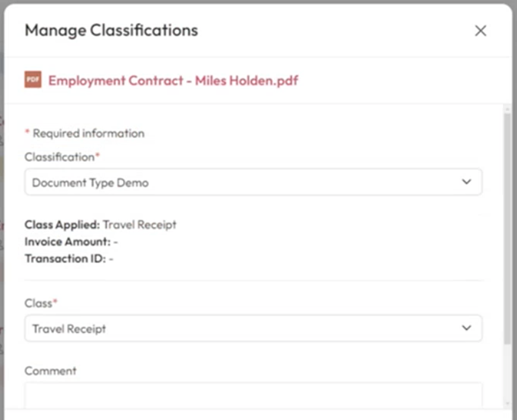Click the Classification field label
This screenshot has height=420, width=517.
(x=60, y=157)
